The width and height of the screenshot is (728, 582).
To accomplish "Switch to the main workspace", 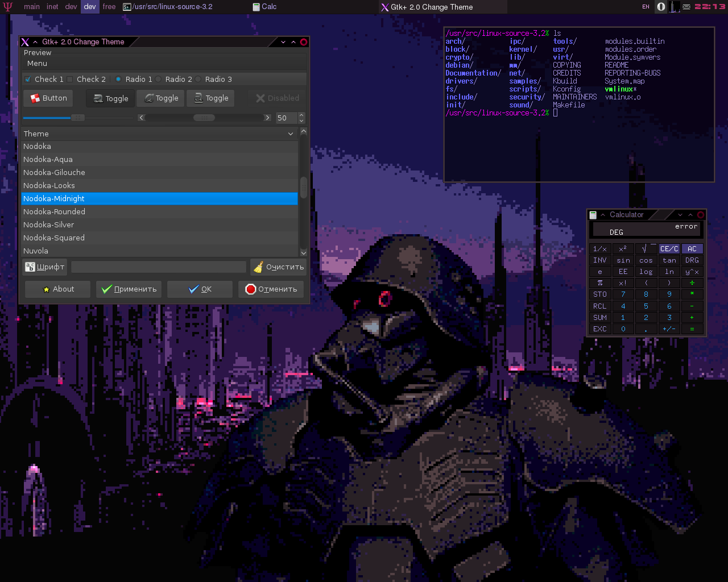I will [32, 7].
